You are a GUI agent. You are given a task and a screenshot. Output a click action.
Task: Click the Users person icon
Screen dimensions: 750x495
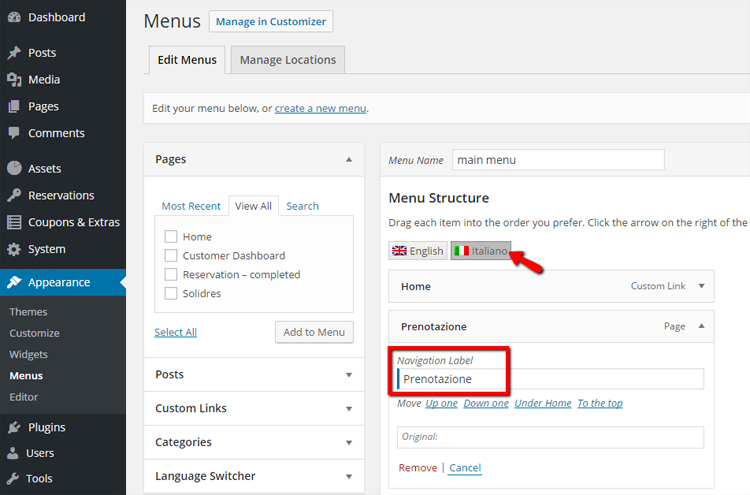click(13, 453)
